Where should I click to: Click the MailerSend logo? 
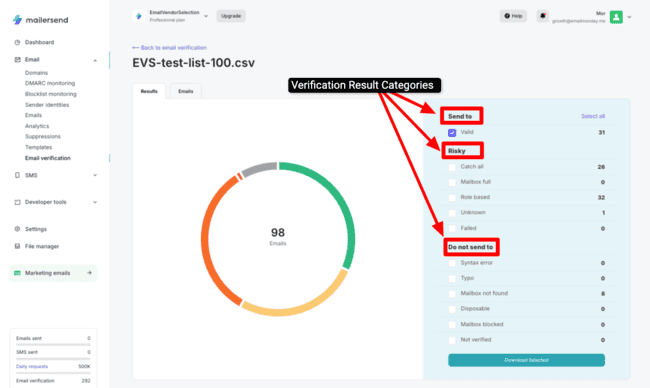point(40,20)
